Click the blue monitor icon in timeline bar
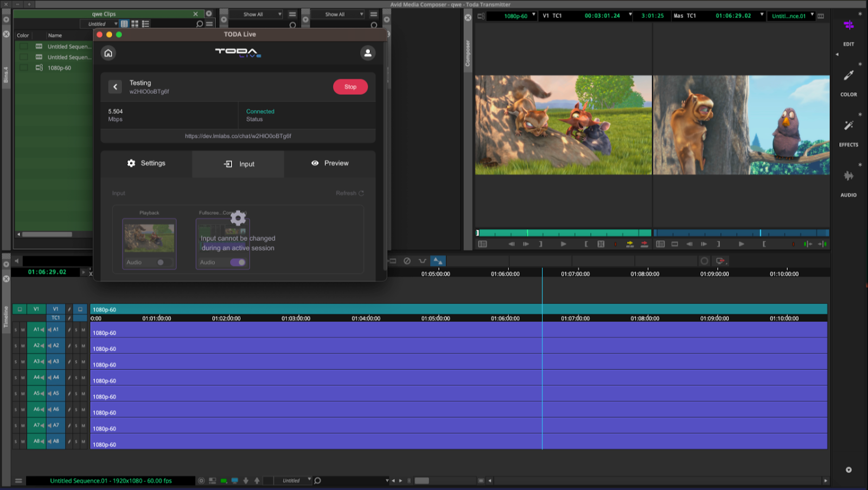Viewport: 868px width, 490px height. [x=235, y=481]
